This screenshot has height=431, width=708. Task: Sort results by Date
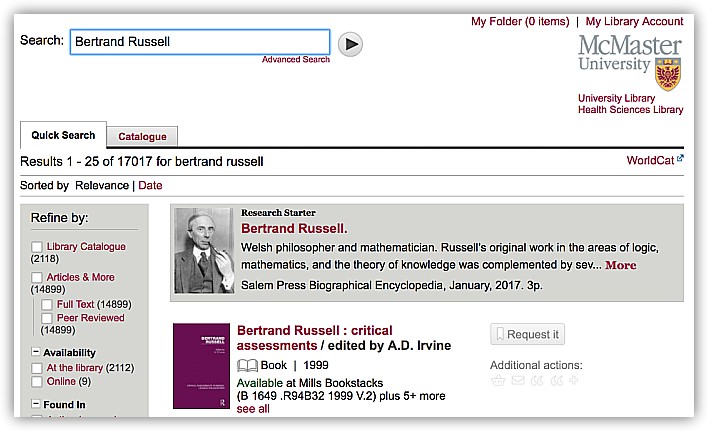[x=150, y=185]
